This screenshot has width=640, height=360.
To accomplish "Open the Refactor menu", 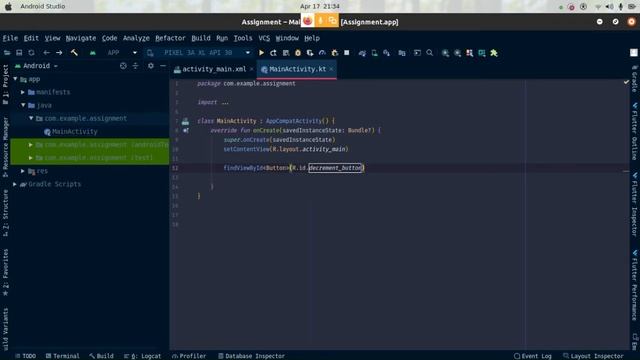I will point(170,38).
